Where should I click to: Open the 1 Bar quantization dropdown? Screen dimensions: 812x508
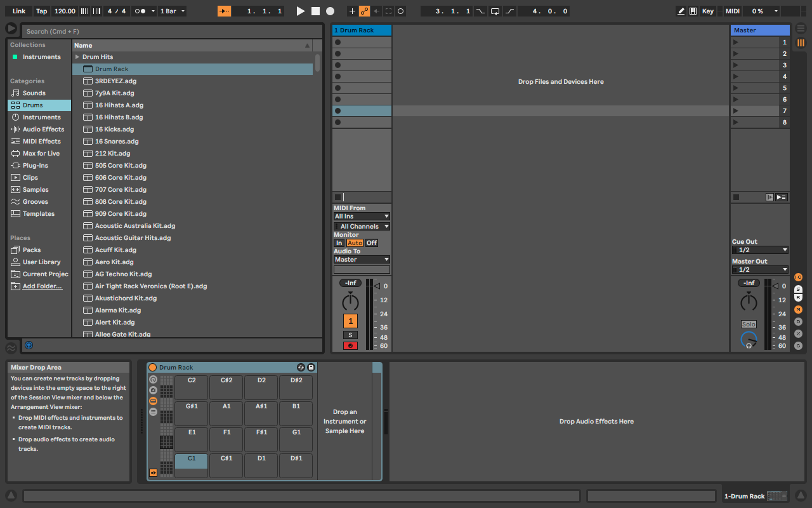click(172, 11)
